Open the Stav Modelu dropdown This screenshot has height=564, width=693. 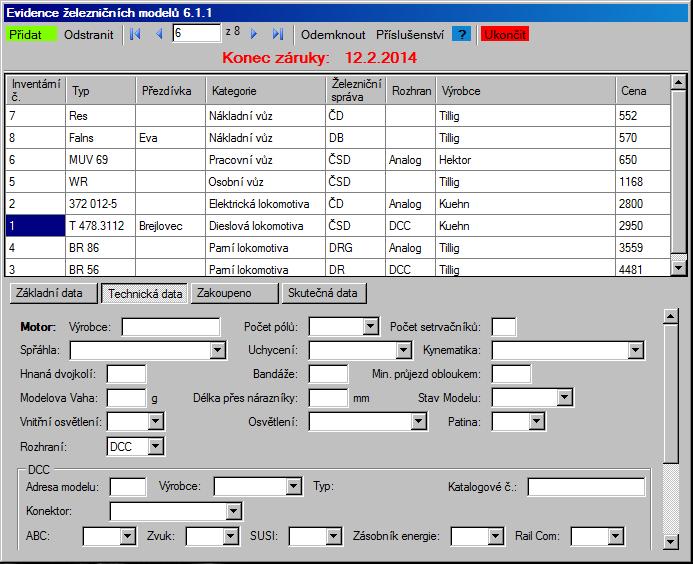(565, 398)
